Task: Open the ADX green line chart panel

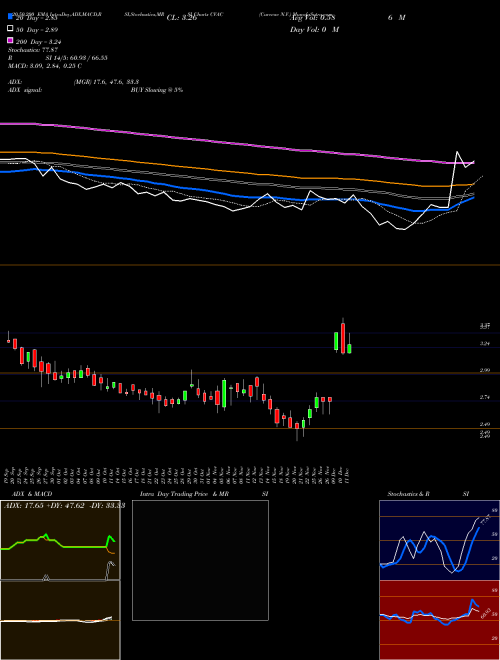Action: click(x=60, y=540)
